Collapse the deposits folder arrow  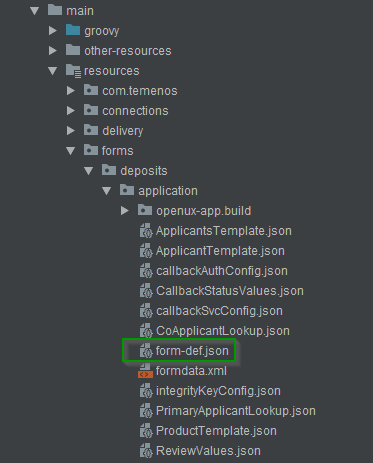[89, 171]
